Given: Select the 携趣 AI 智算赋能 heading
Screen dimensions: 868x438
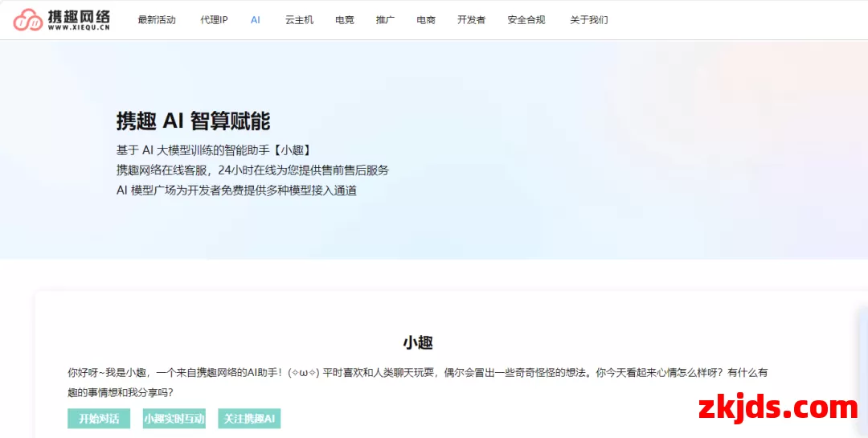Looking at the screenshot, I should (x=193, y=121).
